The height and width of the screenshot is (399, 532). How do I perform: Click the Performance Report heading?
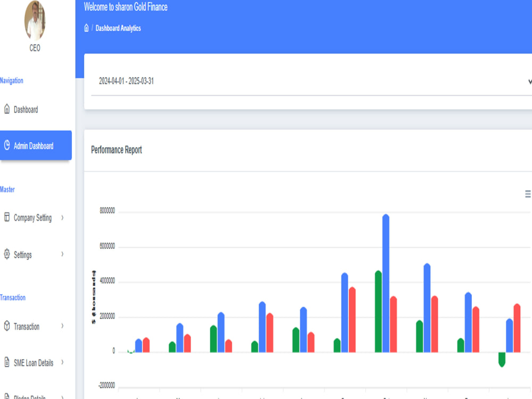117,150
